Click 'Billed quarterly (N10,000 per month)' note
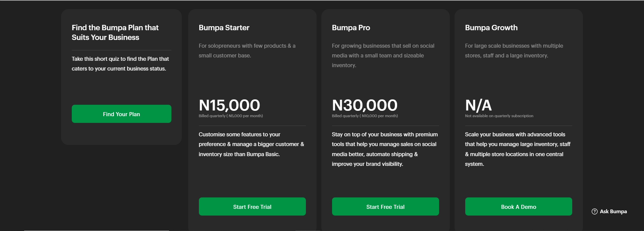Screen dimensions: 644x231 point(365,116)
